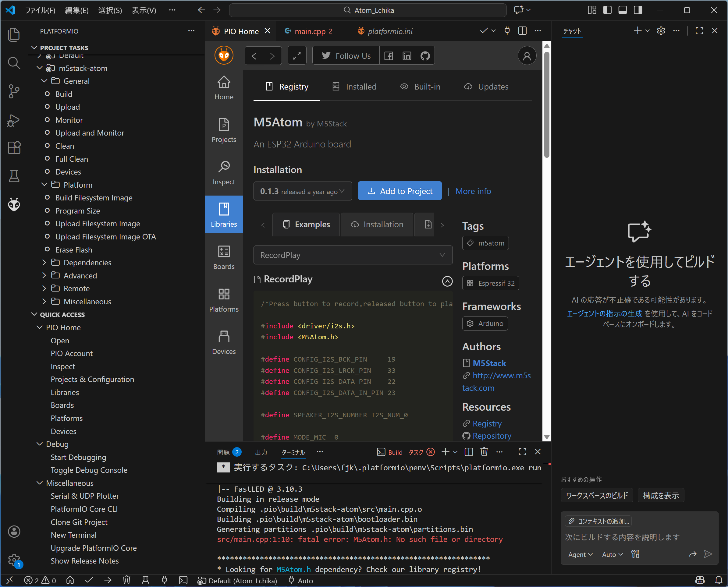
Task: Switch to the platformio.ini editor tab
Action: [x=390, y=31]
